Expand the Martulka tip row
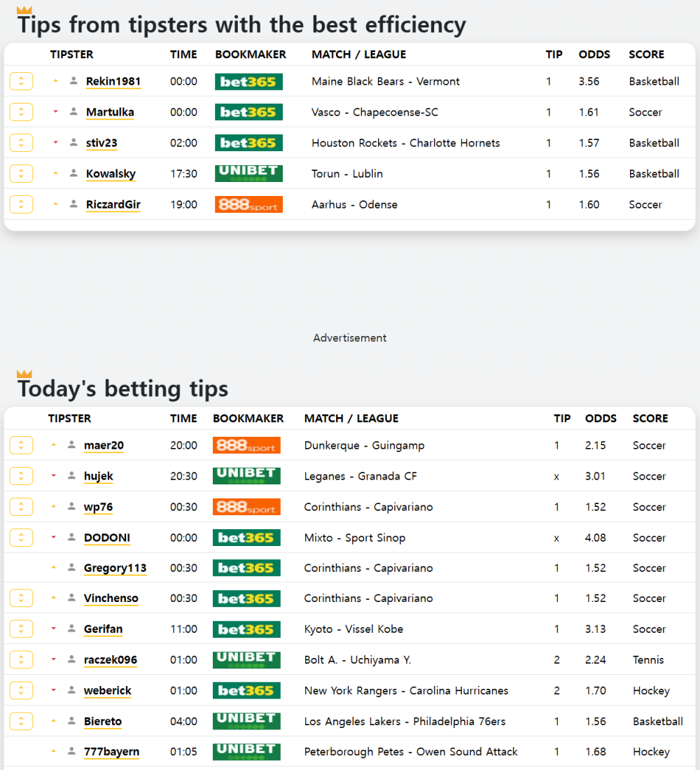This screenshot has height=770, width=700. pos(21,113)
